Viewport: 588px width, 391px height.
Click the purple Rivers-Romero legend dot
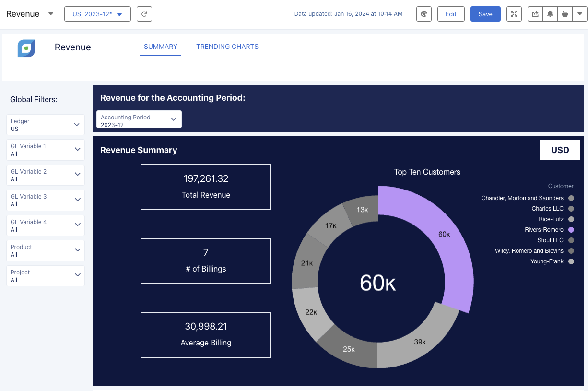pyautogui.click(x=571, y=230)
